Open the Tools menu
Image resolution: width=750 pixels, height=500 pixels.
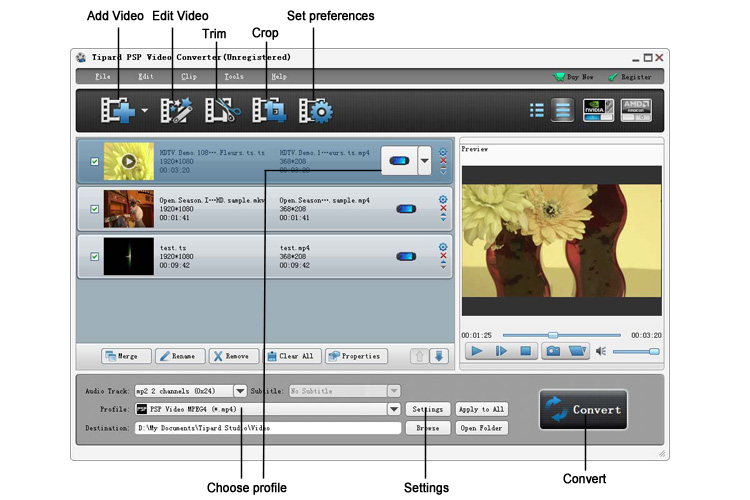[x=234, y=77]
